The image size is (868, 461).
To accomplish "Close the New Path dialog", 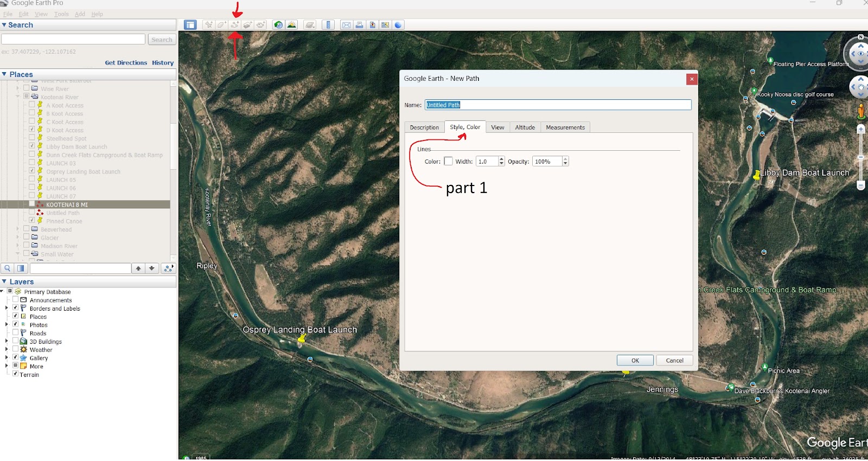I will [692, 79].
